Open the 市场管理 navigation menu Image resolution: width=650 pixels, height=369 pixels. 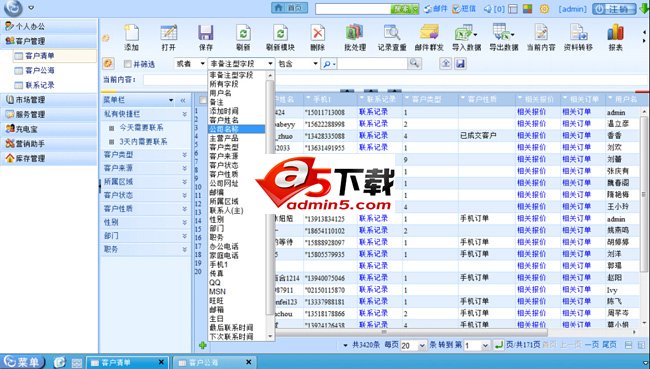point(49,100)
